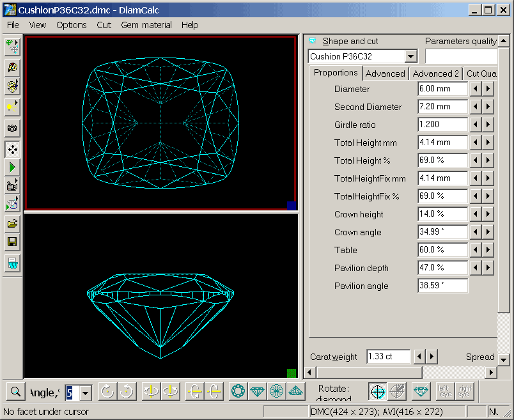
Task: Switch to the Advanced 2 tab
Action: (435, 74)
